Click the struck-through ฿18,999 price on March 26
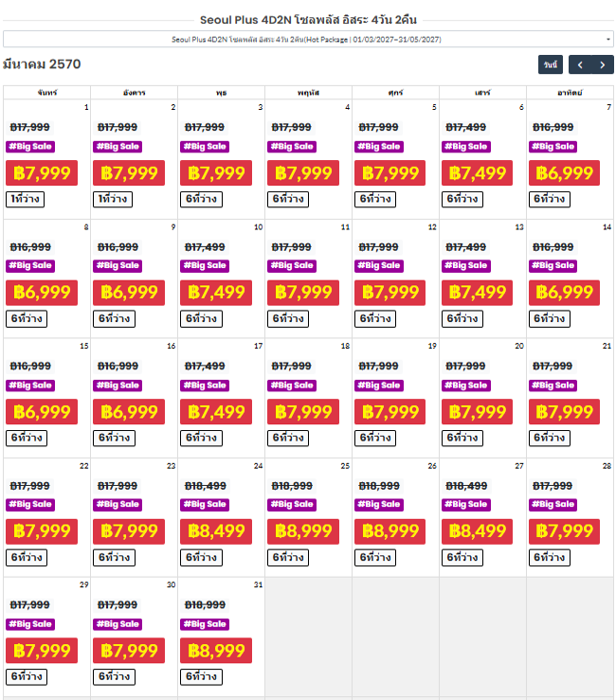 click(379, 486)
